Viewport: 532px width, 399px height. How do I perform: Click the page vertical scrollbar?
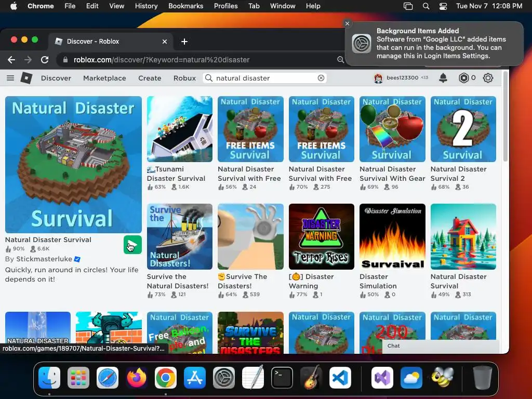505,117
